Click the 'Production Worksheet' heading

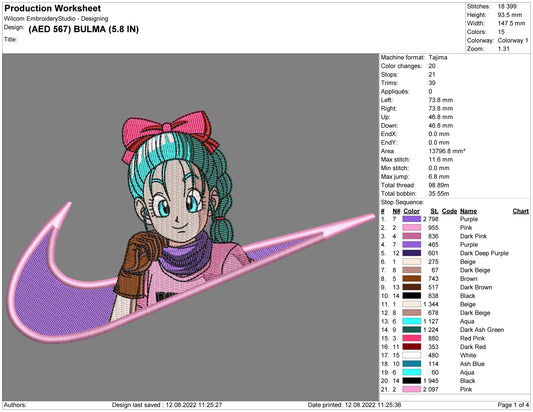tap(52, 8)
